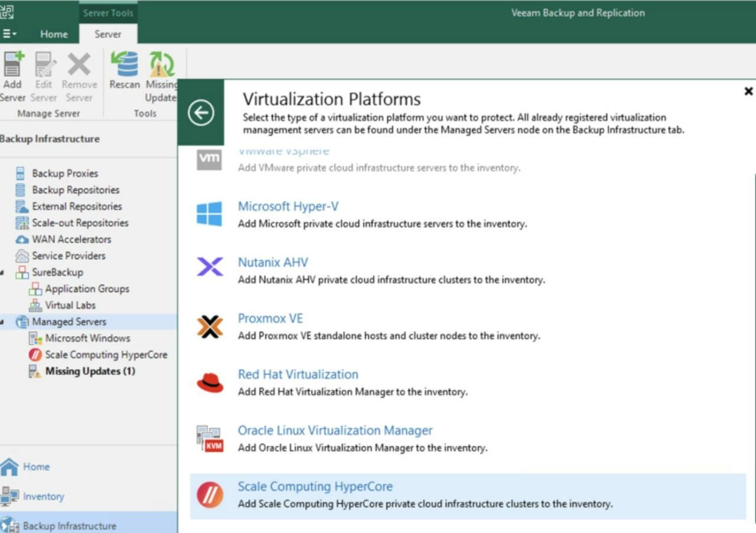Click the Backup Proxies tree icon

click(21, 173)
